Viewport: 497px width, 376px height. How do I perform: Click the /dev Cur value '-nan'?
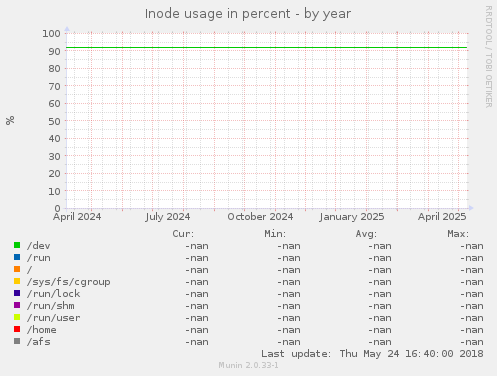pyautogui.click(x=197, y=246)
